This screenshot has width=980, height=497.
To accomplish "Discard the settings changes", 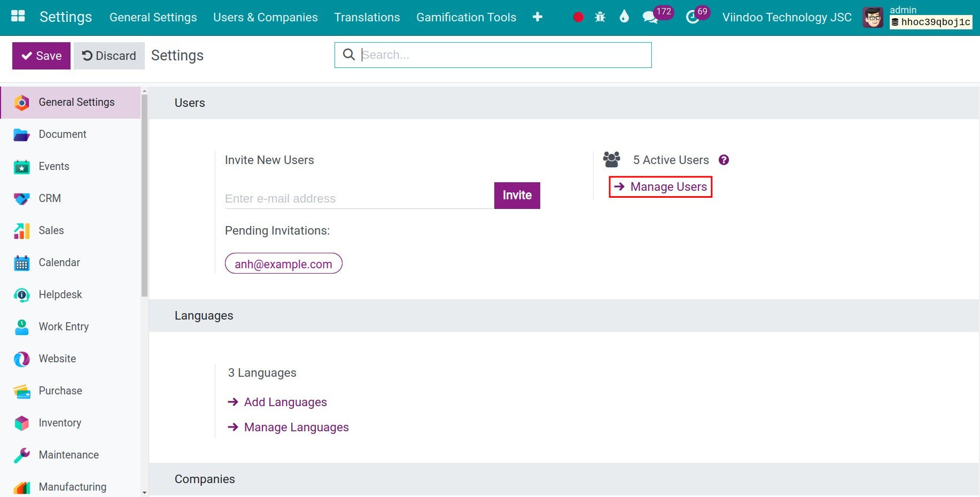I will [109, 56].
